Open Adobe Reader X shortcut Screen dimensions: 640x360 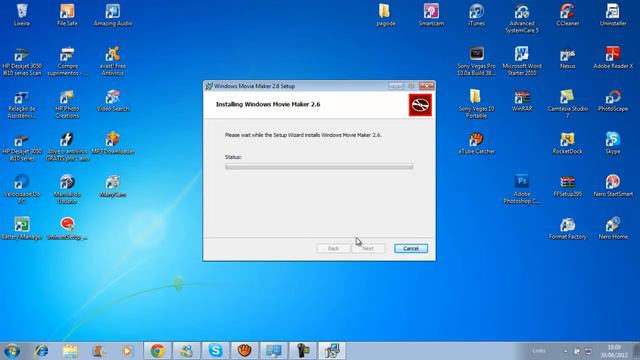[x=613, y=58]
